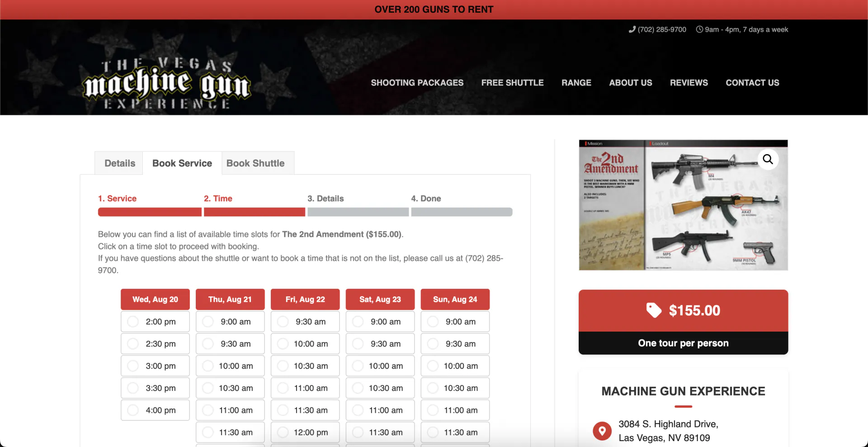Click the Sun, Aug 24 date header
This screenshot has height=447, width=868.
click(x=455, y=299)
